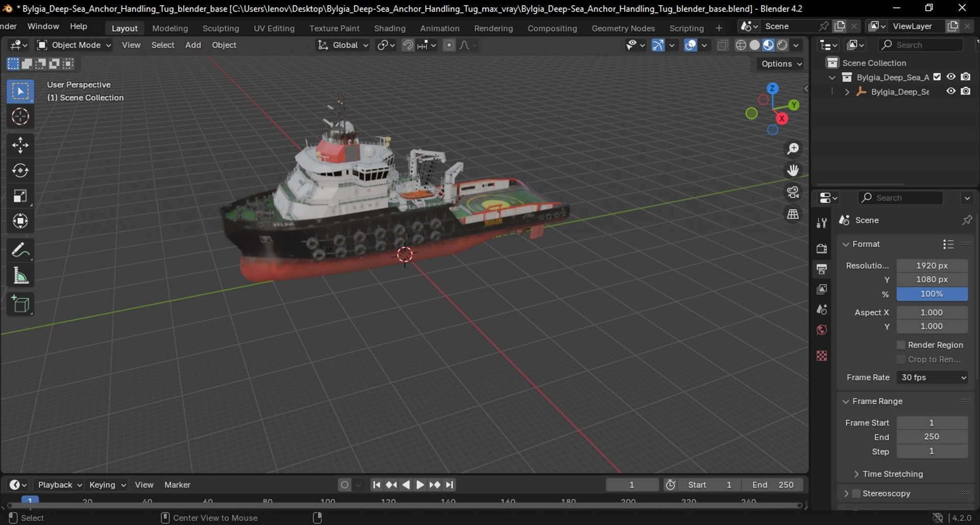The image size is (980, 525).
Task: Open the View Layer properties tab
Action: pos(821,289)
